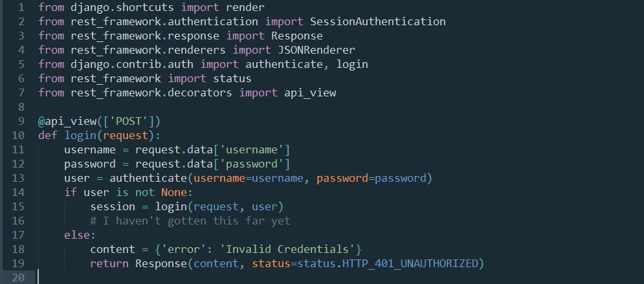Click line number 10 in the gutter
The image size is (644, 284).
(18, 135)
